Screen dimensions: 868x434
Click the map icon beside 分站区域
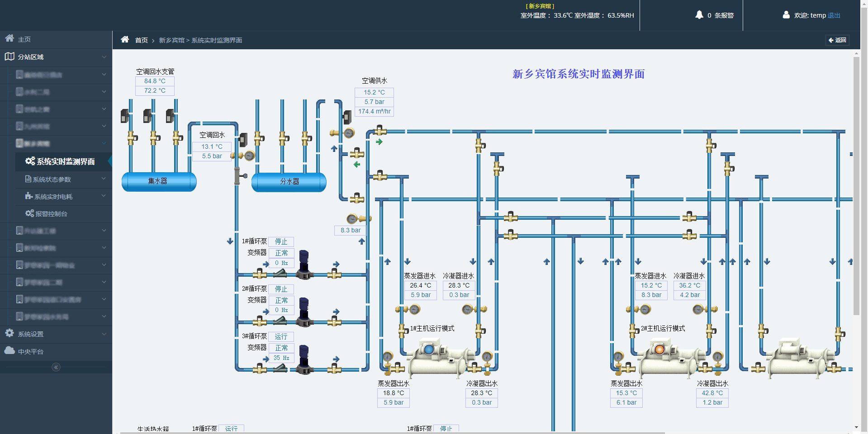(9, 57)
